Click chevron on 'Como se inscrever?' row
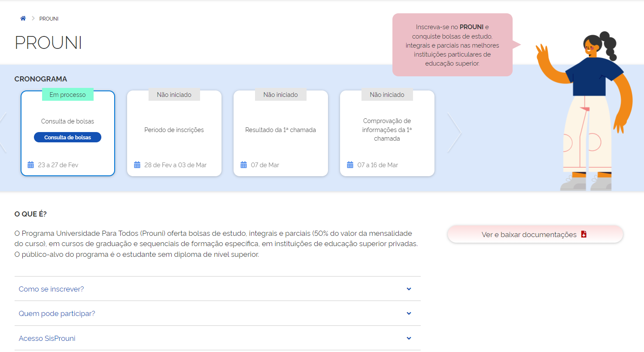 tap(409, 289)
